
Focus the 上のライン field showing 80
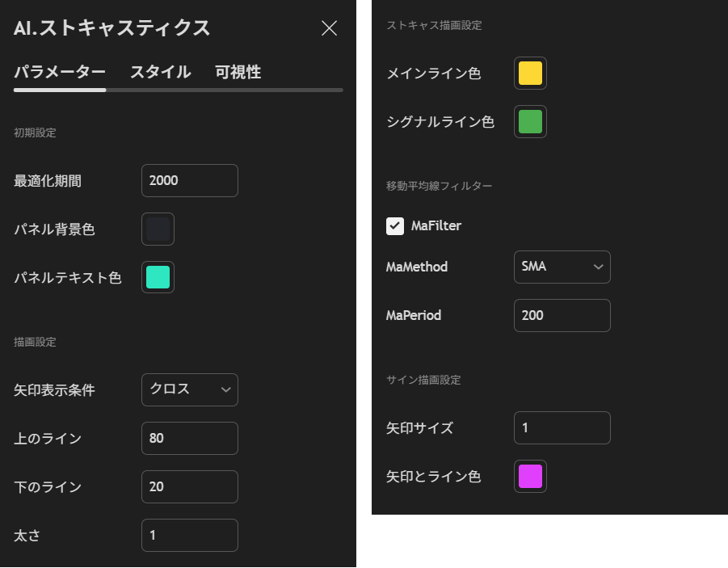pos(189,438)
